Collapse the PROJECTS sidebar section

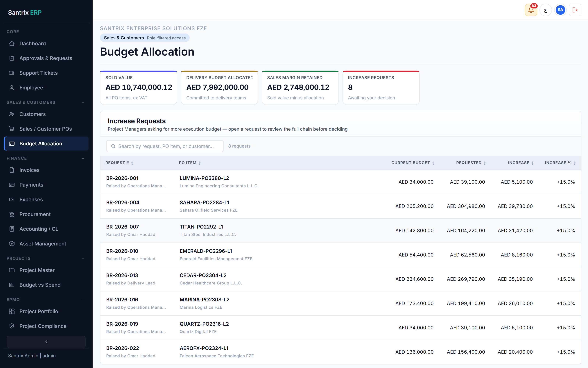click(x=83, y=259)
